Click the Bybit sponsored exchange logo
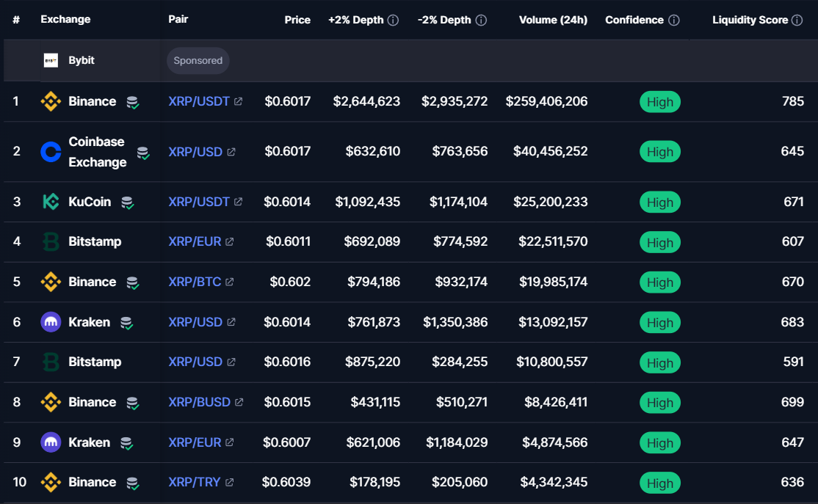818x504 pixels. point(51,60)
